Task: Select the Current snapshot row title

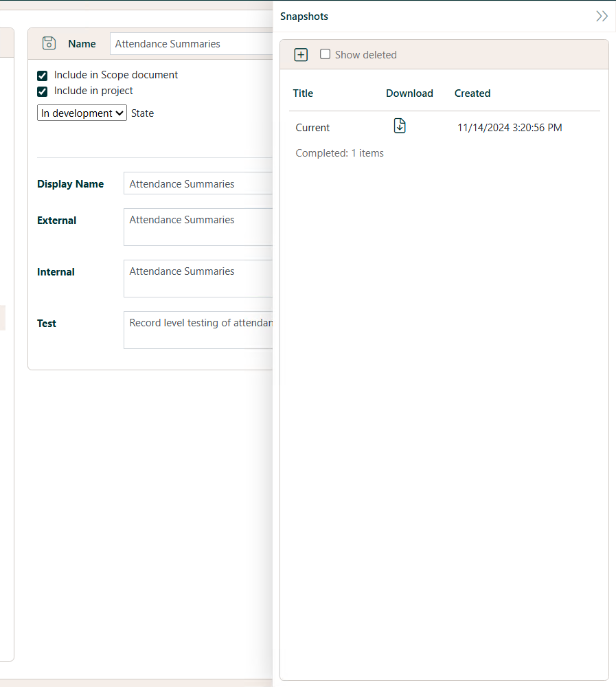Action: pyautogui.click(x=312, y=128)
